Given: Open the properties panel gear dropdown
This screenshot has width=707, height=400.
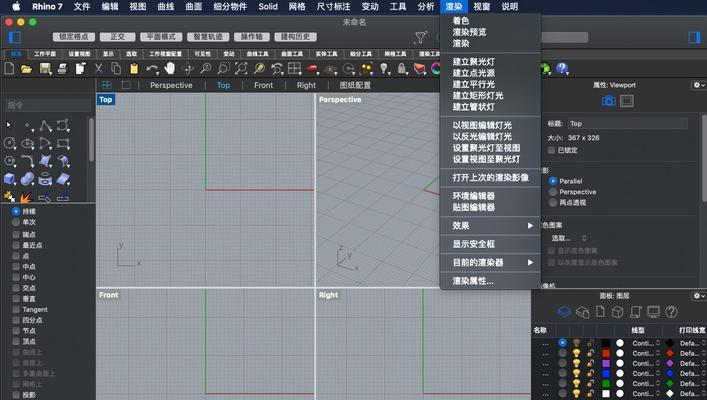Looking at the screenshot, I should 698,85.
